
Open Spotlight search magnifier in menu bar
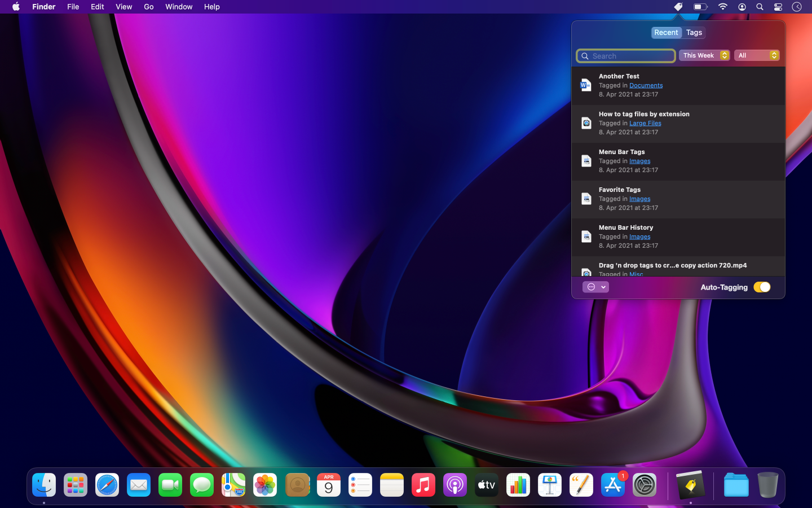pyautogui.click(x=760, y=7)
